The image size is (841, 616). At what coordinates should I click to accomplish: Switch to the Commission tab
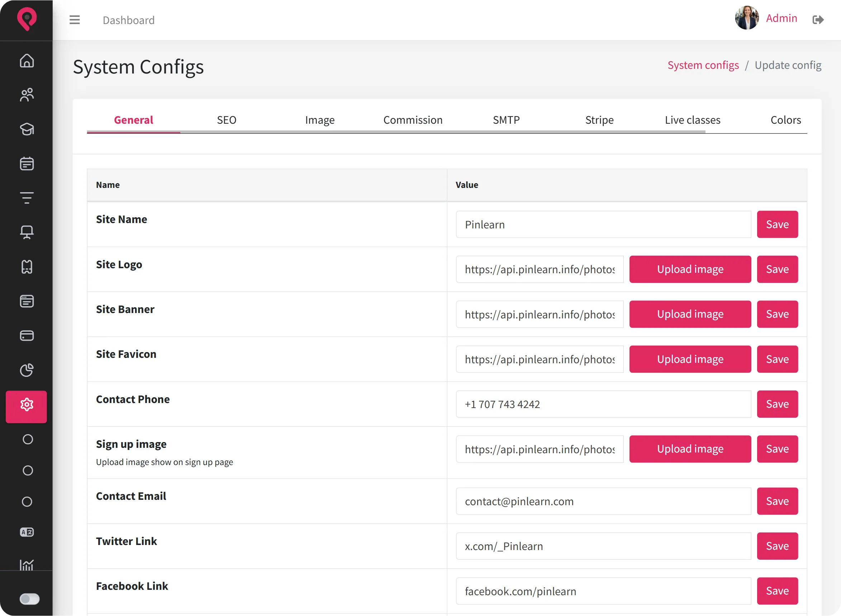tap(413, 120)
